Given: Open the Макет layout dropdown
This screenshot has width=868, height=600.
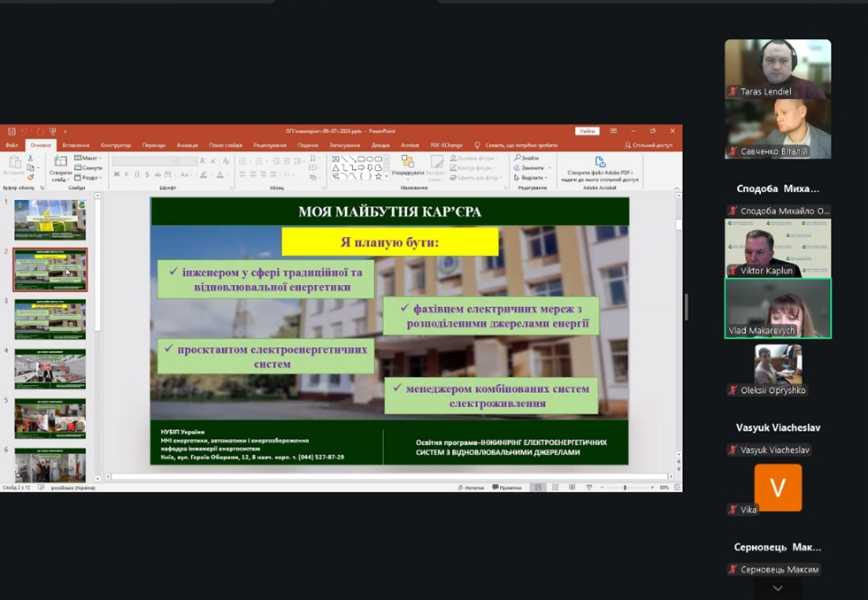Looking at the screenshot, I should (x=88, y=158).
